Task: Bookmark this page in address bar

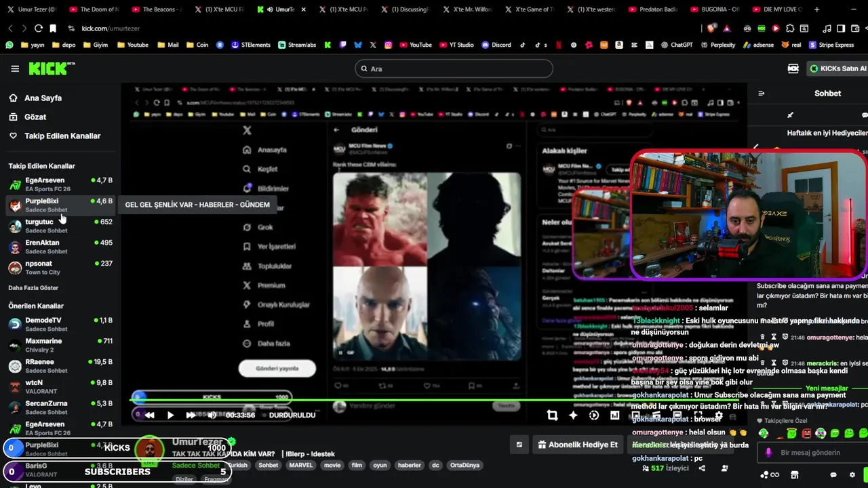Action: [53, 28]
